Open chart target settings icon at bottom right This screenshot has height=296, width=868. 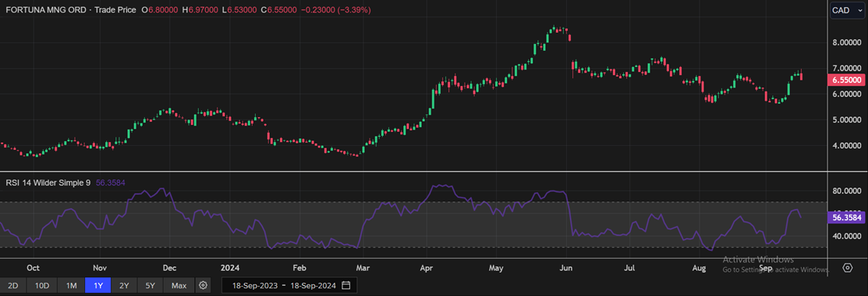click(847, 269)
